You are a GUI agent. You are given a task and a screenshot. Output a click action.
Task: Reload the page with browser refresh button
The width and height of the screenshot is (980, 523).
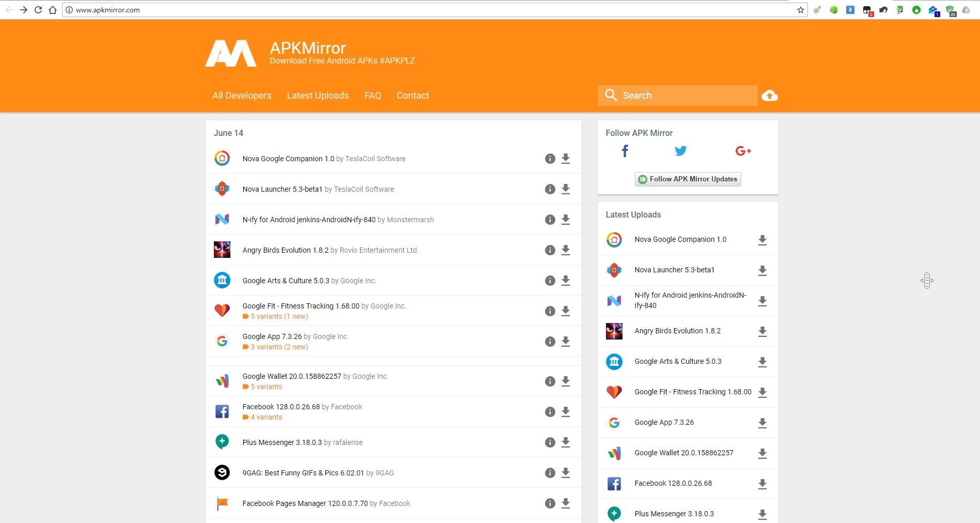[x=38, y=10]
